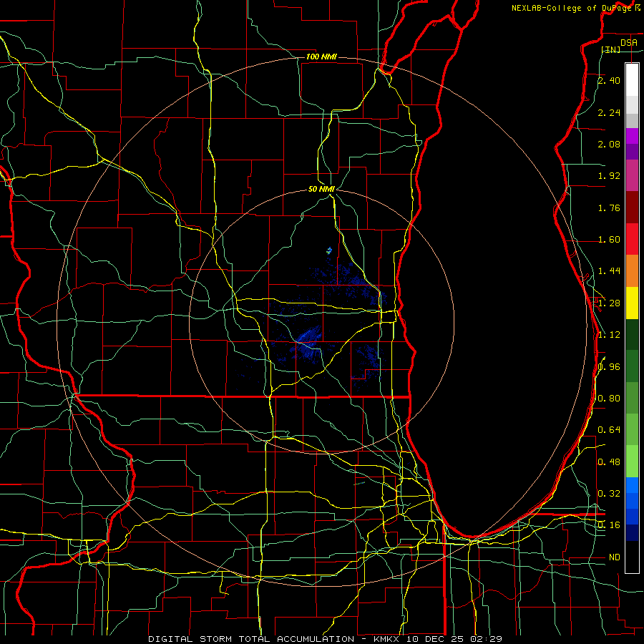Click the [IN] units label
This screenshot has width=644, height=644.
coord(611,49)
